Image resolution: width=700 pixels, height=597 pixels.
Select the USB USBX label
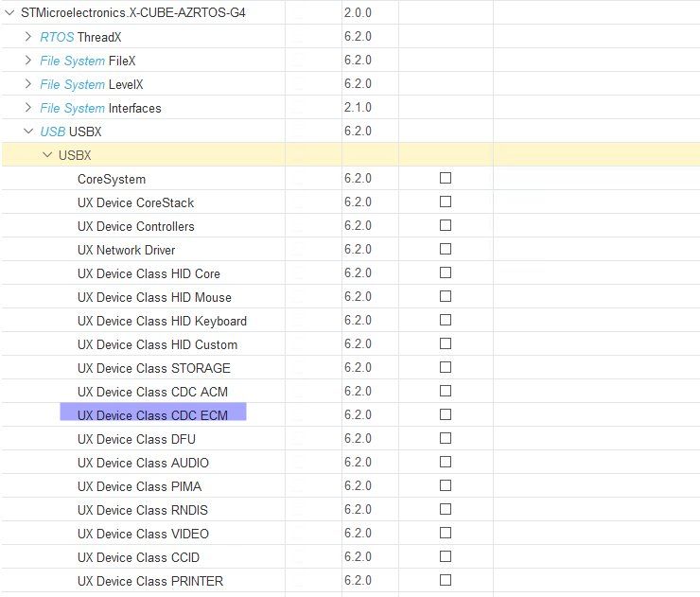(71, 132)
